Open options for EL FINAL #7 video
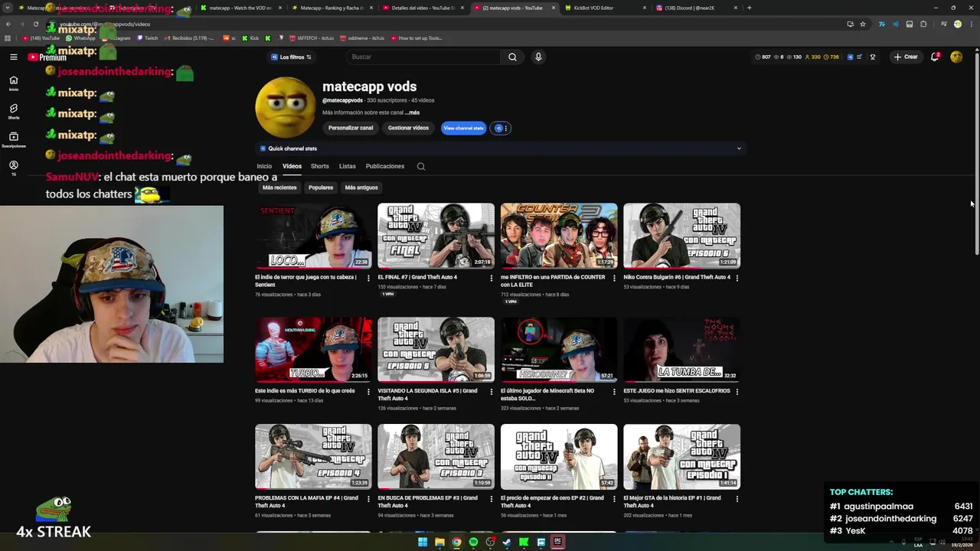The image size is (980, 551). [x=492, y=279]
